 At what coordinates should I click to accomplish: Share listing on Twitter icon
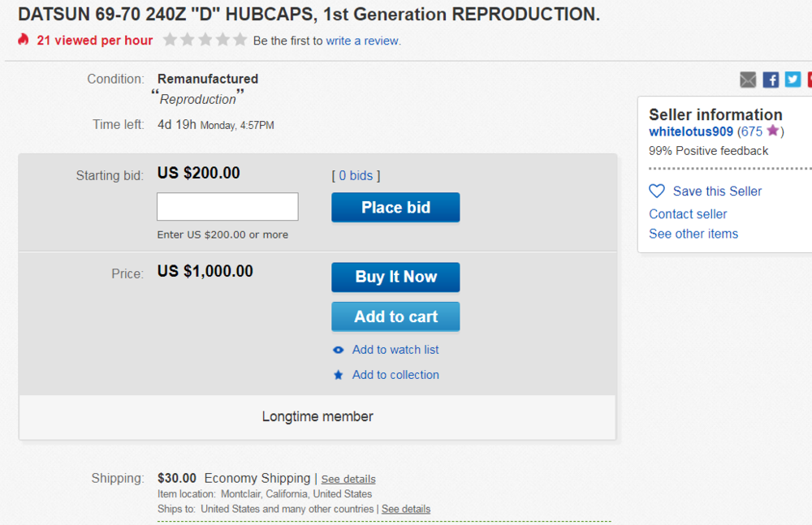pyautogui.click(x=793, y=80)
